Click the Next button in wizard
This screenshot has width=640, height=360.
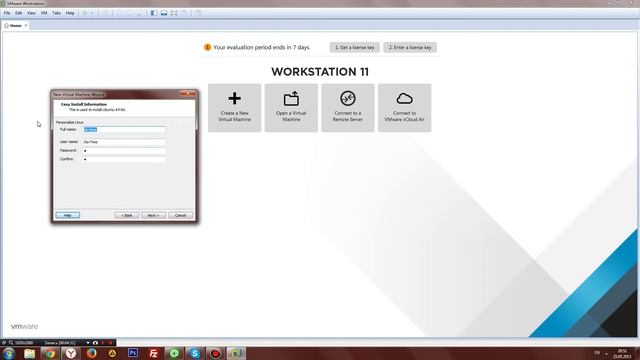click(153, 215)
